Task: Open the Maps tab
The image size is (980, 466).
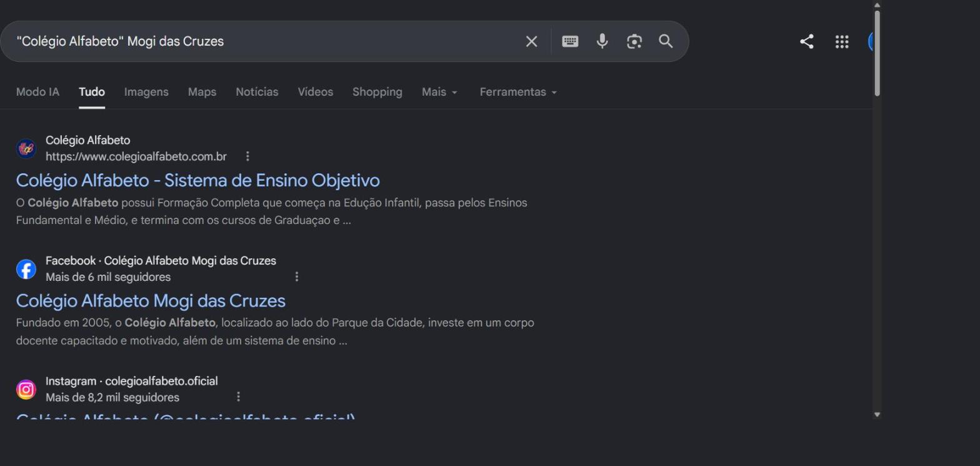Action: pyautogui.click(x=202, y=92)
